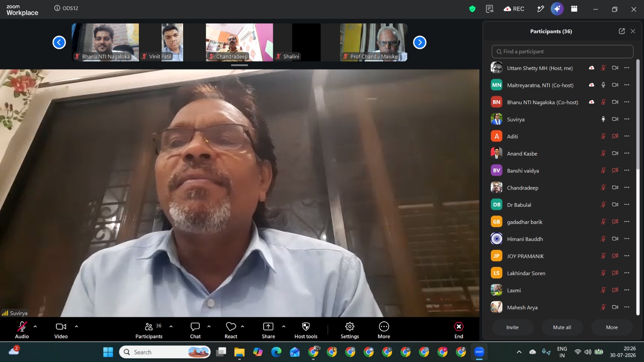
Task: Expand the Chat options caret
Action: point(209,327)
